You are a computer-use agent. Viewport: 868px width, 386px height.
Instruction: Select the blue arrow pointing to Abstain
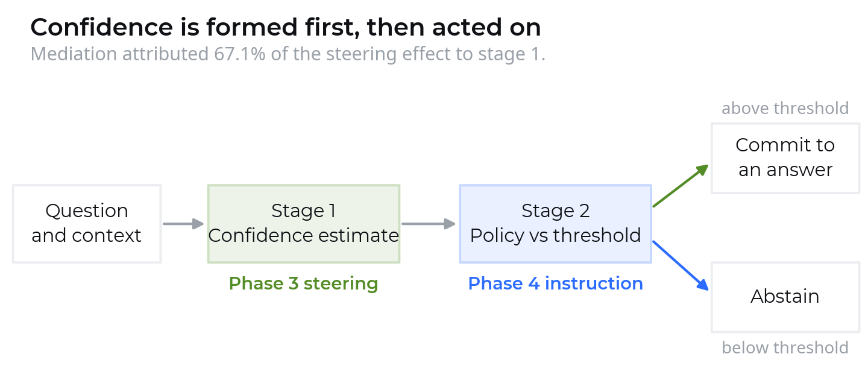click(681, 266)
